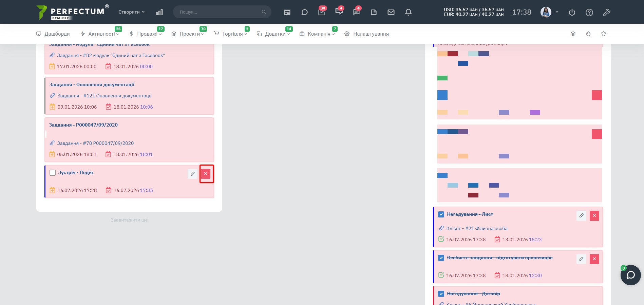Viewport: 644px width, 305px height.
Task: Click the end date 18.01.2026 10:06
Action: tap(133, 107)
